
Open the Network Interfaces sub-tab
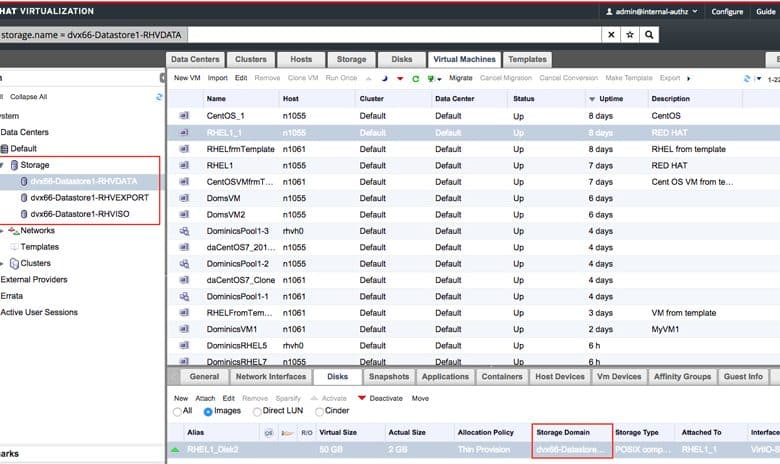(x=271, y=376)
